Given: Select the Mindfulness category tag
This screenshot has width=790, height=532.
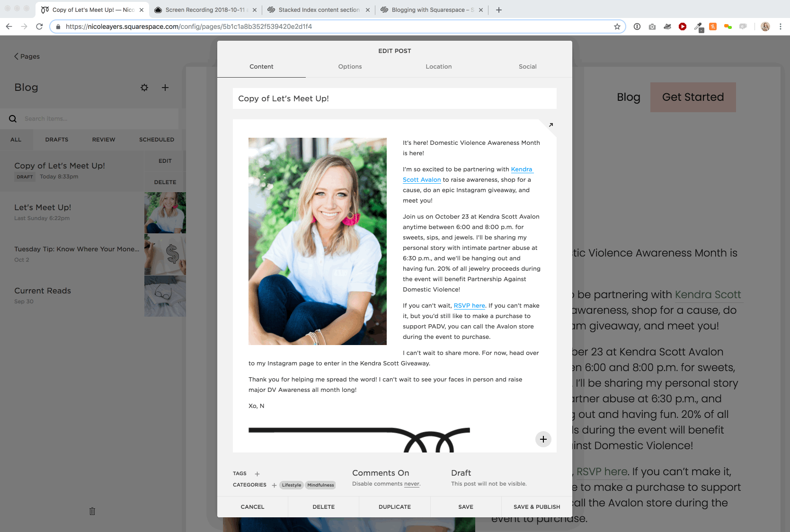Looking at the screenshot, I should pos(320,485).
